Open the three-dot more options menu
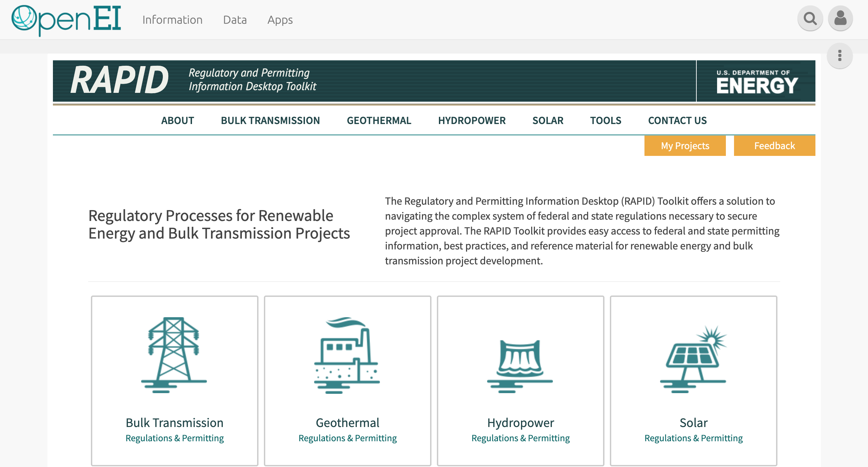The image size is (868, 467). point(840,56)
